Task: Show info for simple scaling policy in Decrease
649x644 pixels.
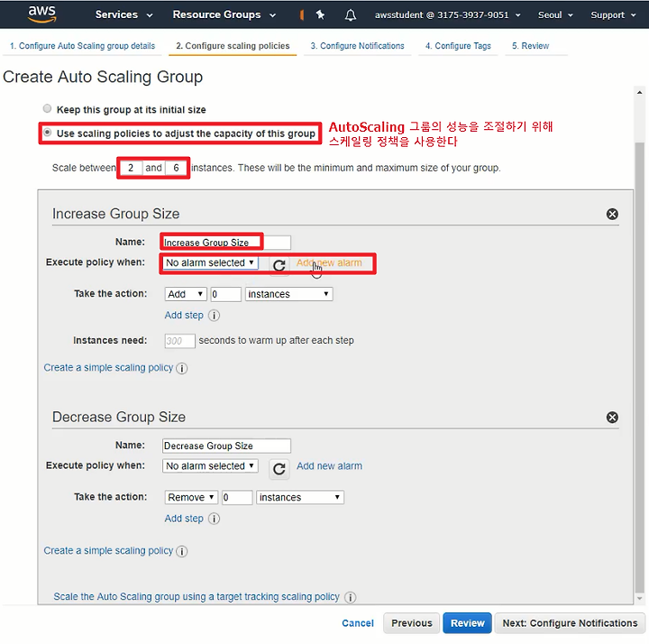Action: click(182, 551)
